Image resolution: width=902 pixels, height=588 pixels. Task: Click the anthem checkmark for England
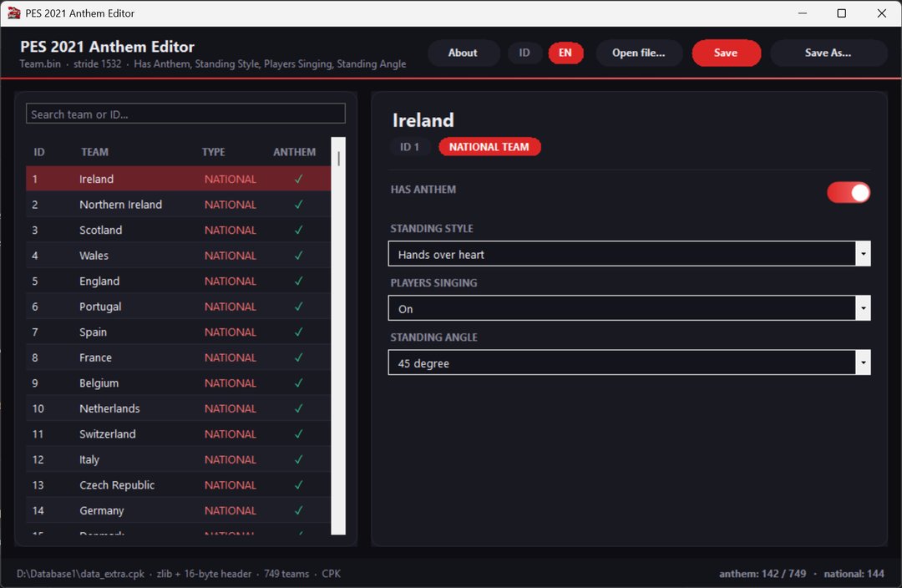tap(298, 281)
